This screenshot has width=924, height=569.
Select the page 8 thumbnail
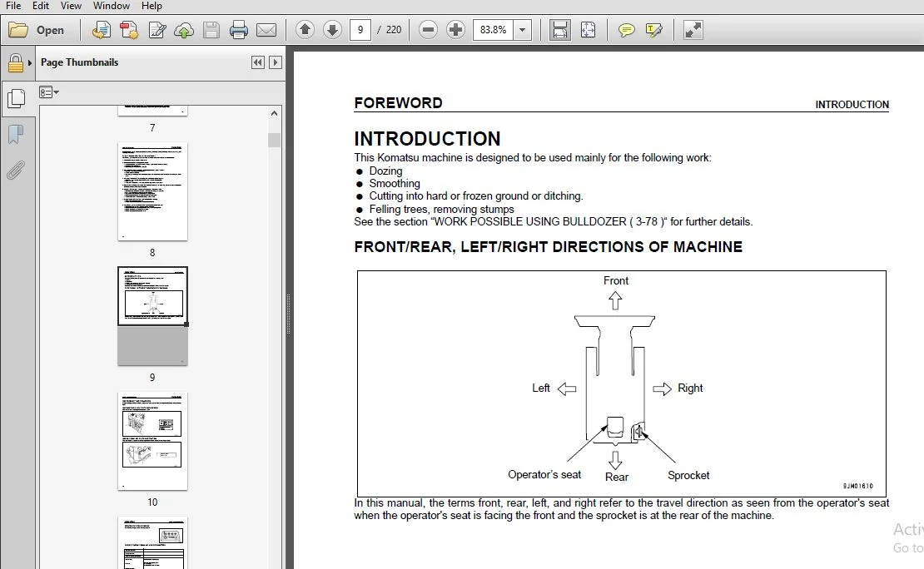click(152, 191)
